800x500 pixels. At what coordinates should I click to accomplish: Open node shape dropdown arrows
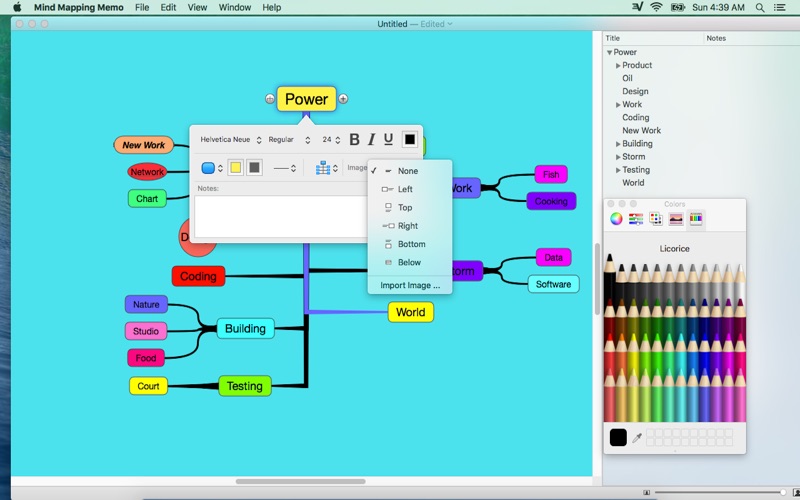click(220, 168)
